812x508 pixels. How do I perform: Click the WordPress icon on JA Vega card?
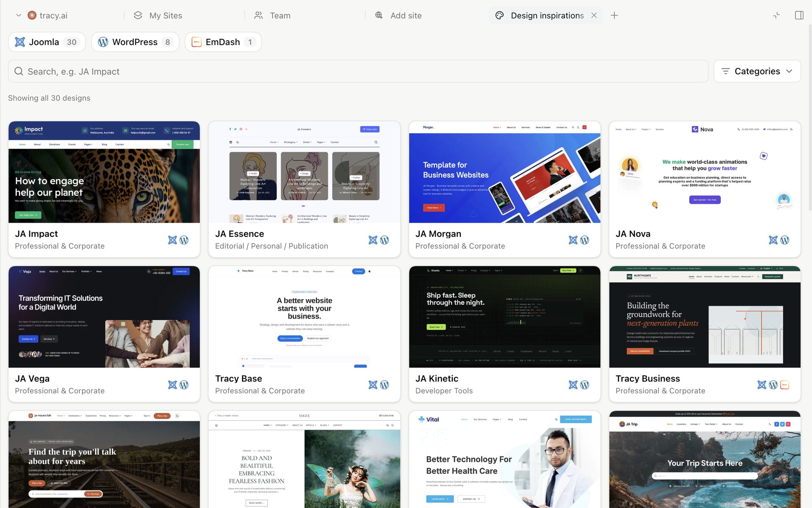tap(184, 385)
